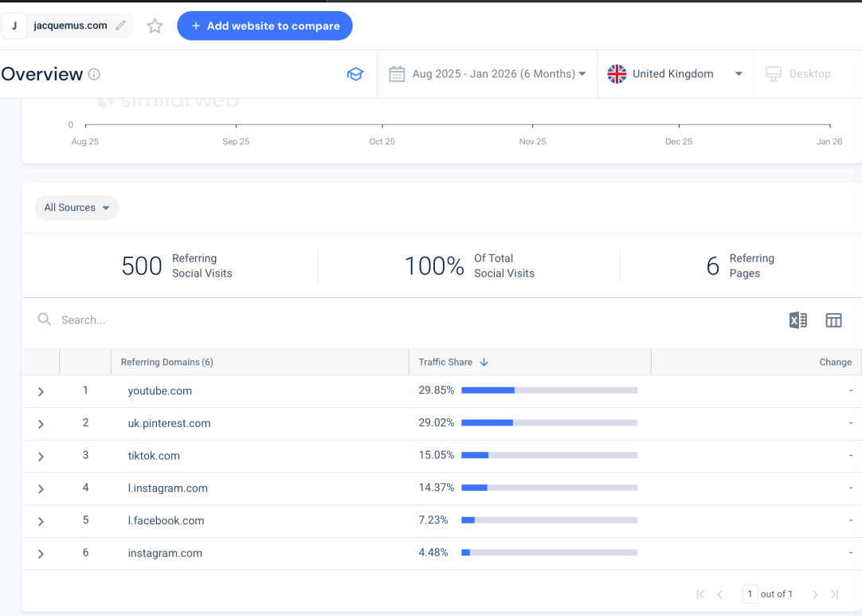Expand the l.facebook.com row
The height and width of the screenshot is (616, 862).
41,521
